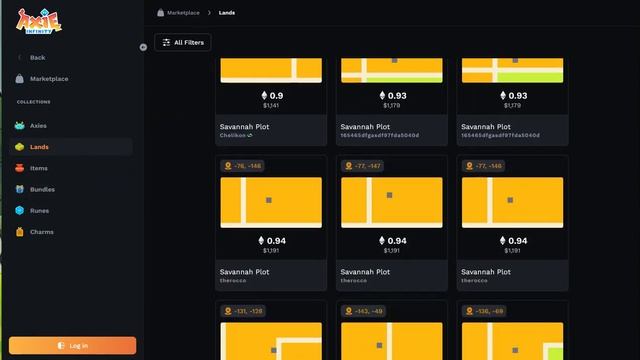Open the map thumbnail for plot -77, -147
The width and height of the screenshot is (640, 360).
coord(392,202)
